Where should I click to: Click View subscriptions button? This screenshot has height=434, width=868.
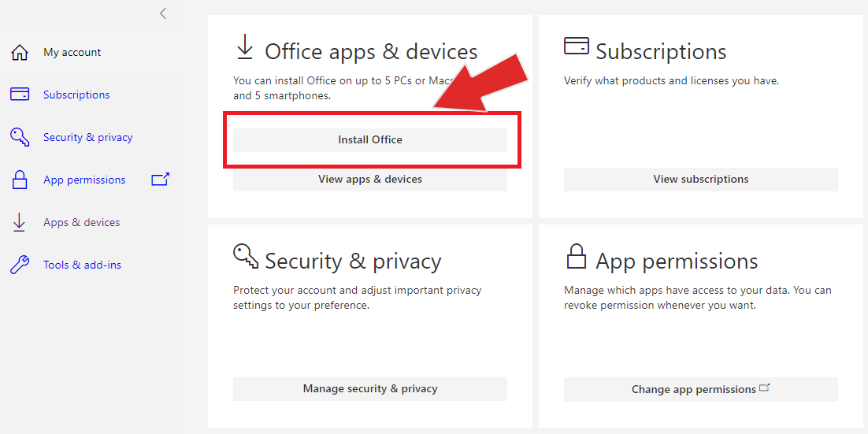(701, 180)
